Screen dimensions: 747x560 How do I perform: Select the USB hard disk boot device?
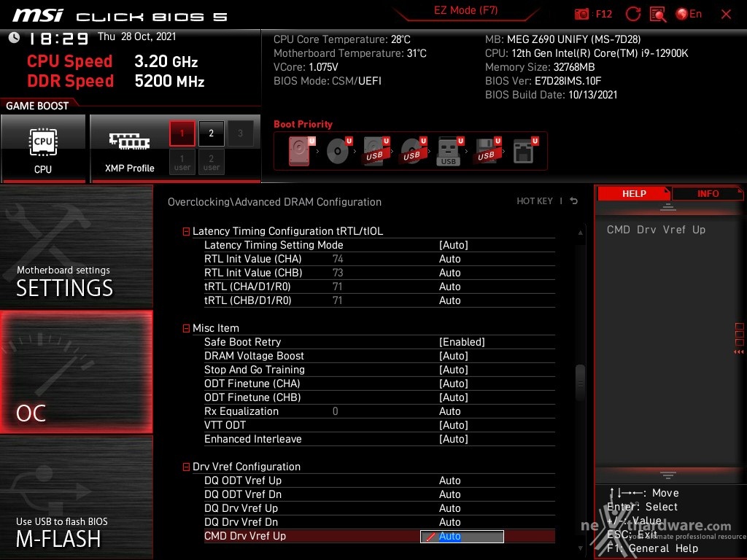point(376,150)
